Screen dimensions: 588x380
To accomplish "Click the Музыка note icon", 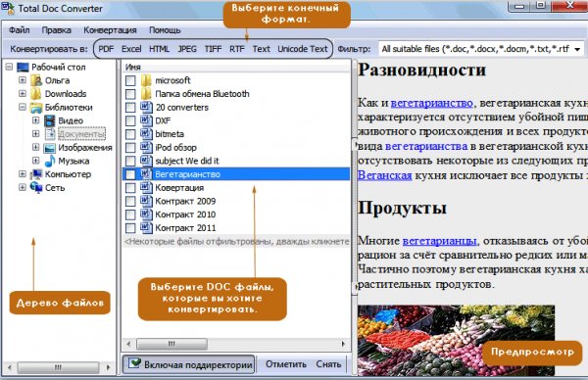I will pyautogui.click(x=50, y=161).
